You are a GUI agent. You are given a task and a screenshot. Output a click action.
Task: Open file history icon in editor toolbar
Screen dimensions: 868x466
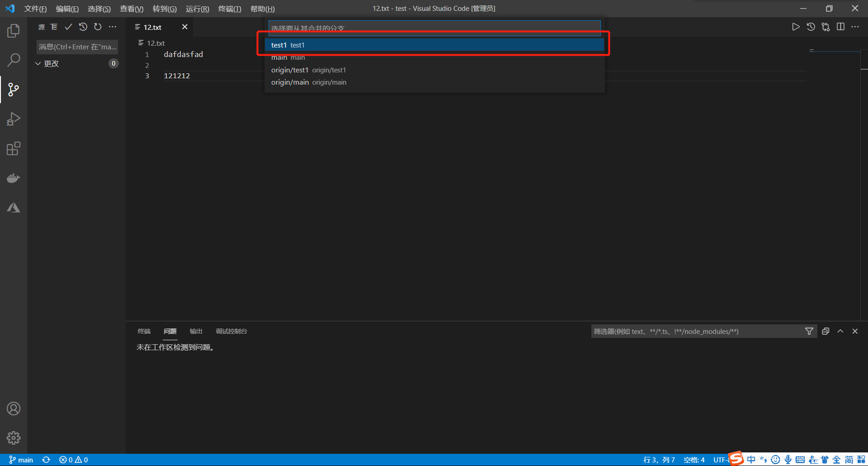click(x=811, y=27)
